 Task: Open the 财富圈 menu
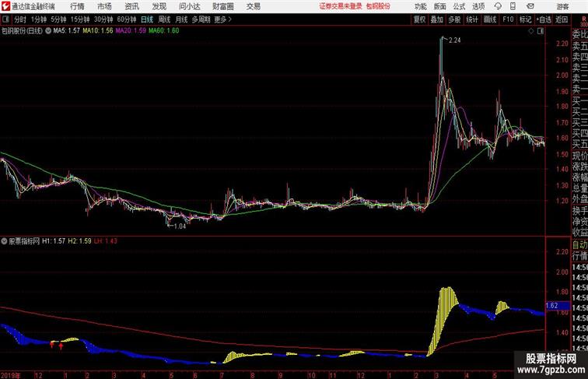222,6
